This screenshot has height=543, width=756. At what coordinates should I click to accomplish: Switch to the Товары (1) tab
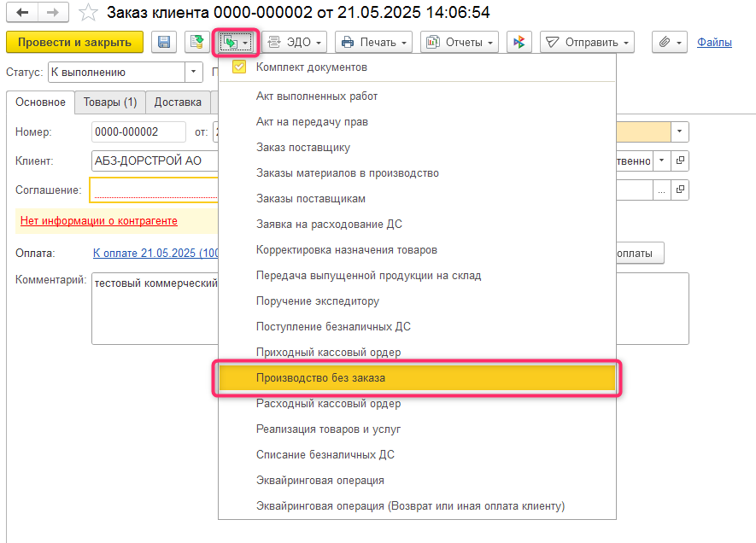(109, 102)
